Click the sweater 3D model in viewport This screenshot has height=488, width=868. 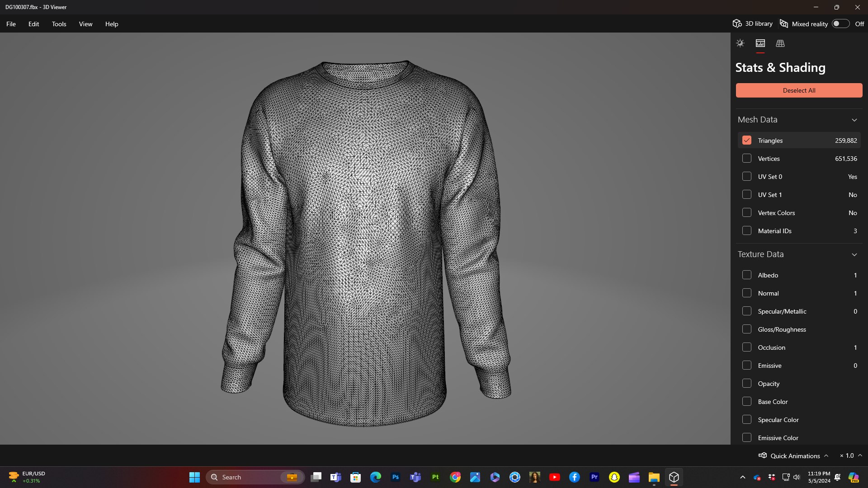[x=366, y=244]
